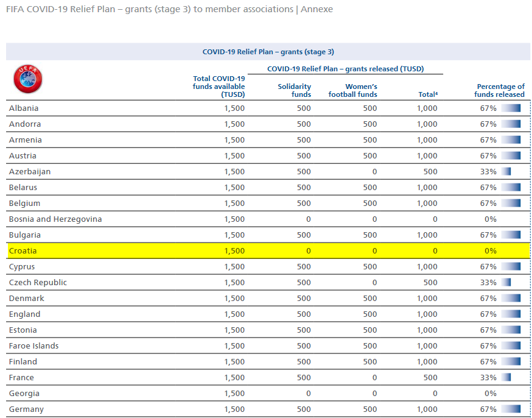Screen dimensions: 532x418
Task: Click the England row label
Action: (x=24, y=314)
